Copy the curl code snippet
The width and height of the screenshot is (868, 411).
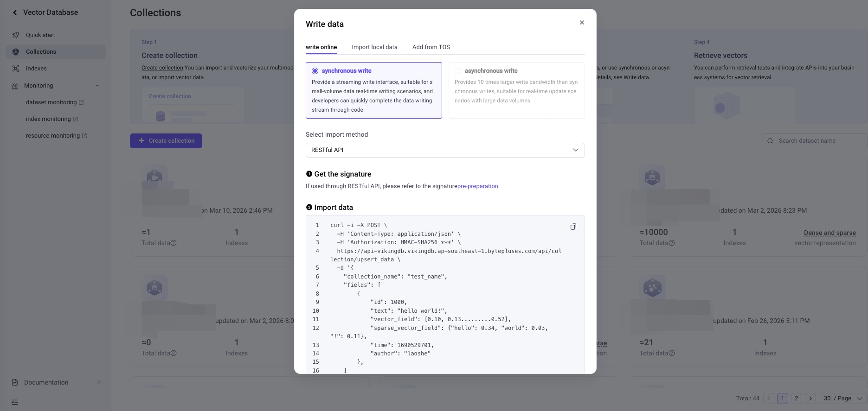[x=573, y=227]
